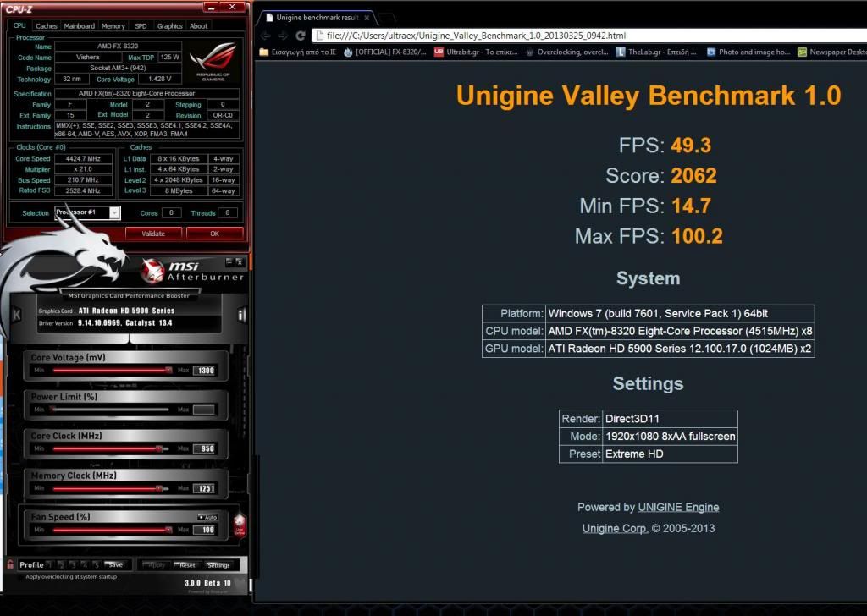Switch to the Mainboard tab in CPU-Z
The height and width of the screenshot is (616, 867).
coord(80,26)
